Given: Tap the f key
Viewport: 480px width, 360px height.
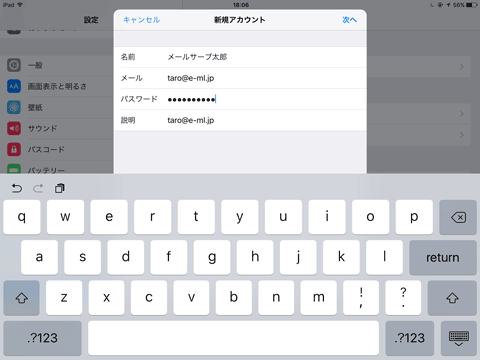Looking at the screenshot, I should pos(169,257).
